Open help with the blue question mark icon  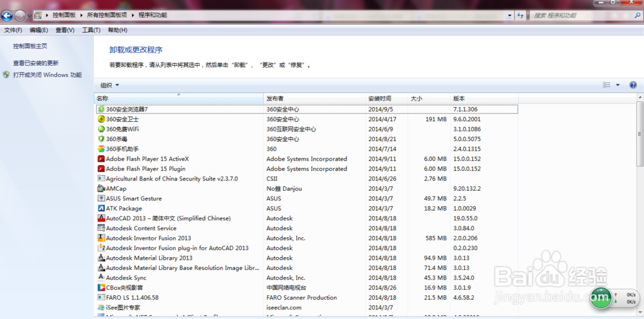[x=633, y=85]
